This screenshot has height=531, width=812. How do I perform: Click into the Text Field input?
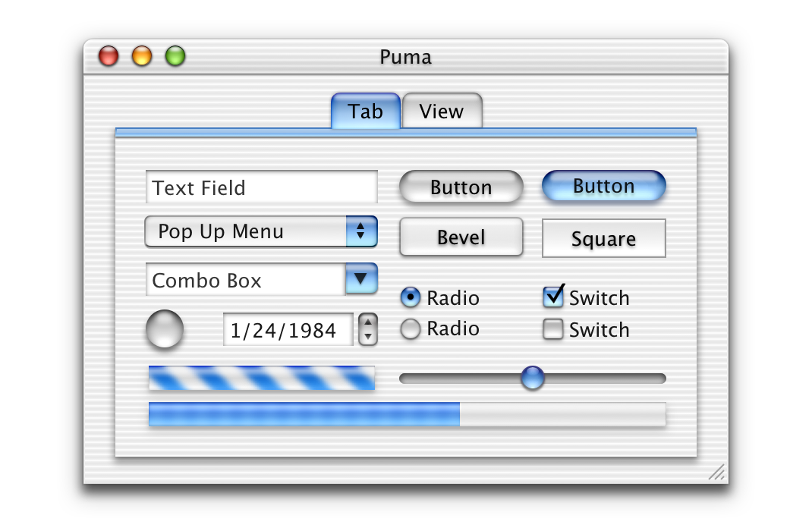[x=262, y=187]
